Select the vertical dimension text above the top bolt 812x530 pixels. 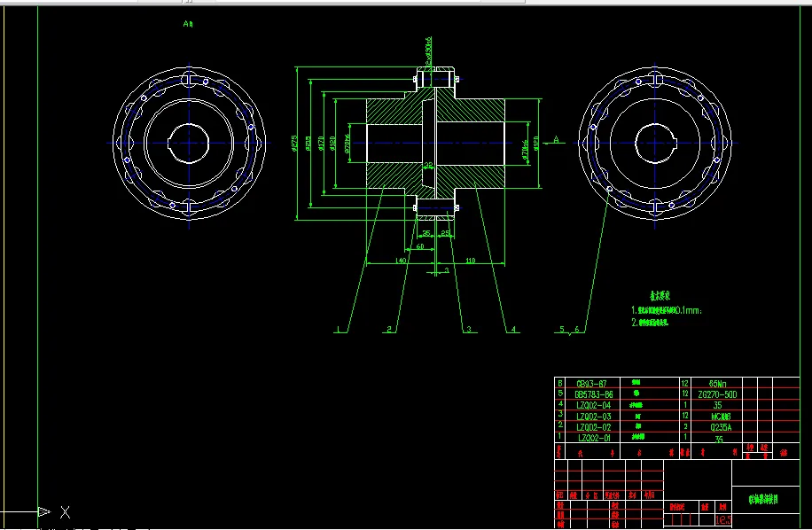tap(428, 51)
